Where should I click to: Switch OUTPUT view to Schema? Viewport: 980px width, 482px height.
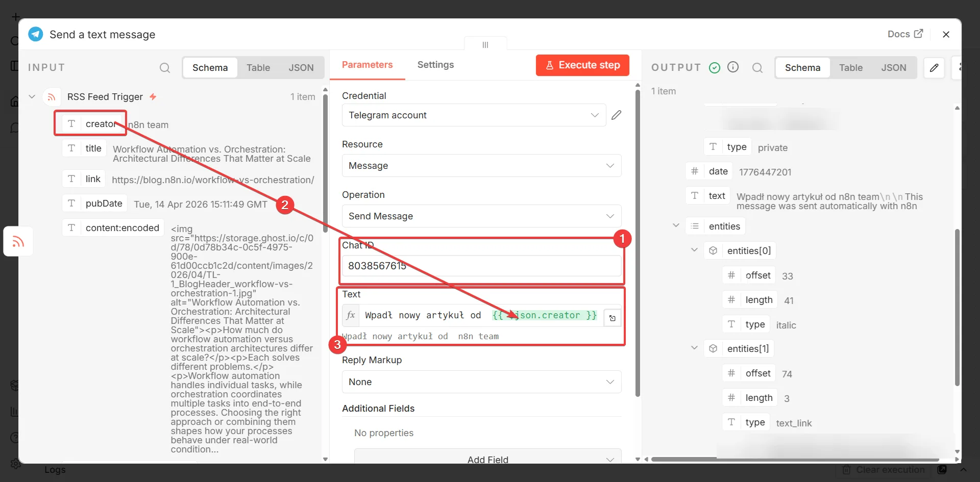pos(802,68)
